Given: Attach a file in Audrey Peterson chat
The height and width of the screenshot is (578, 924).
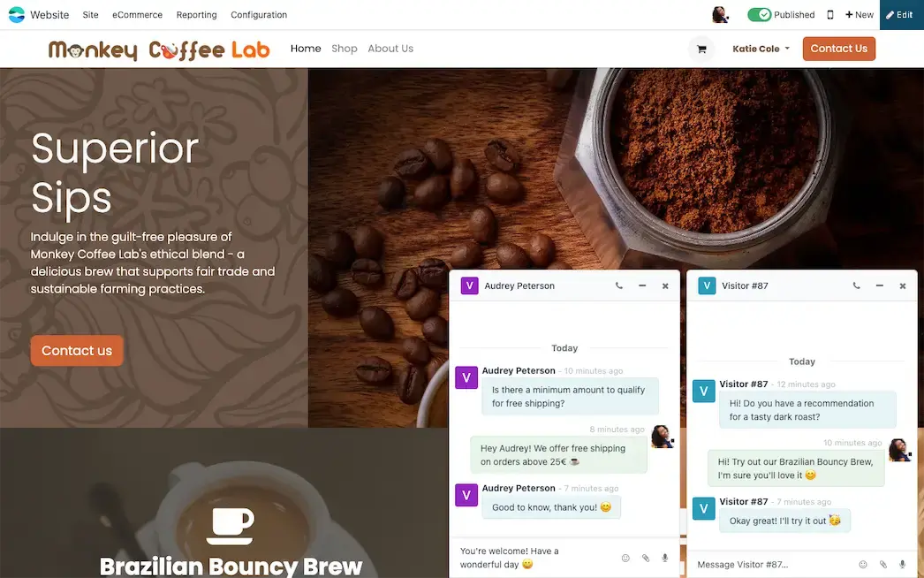Looking at the screenshot, I should [x=645, y=558].
